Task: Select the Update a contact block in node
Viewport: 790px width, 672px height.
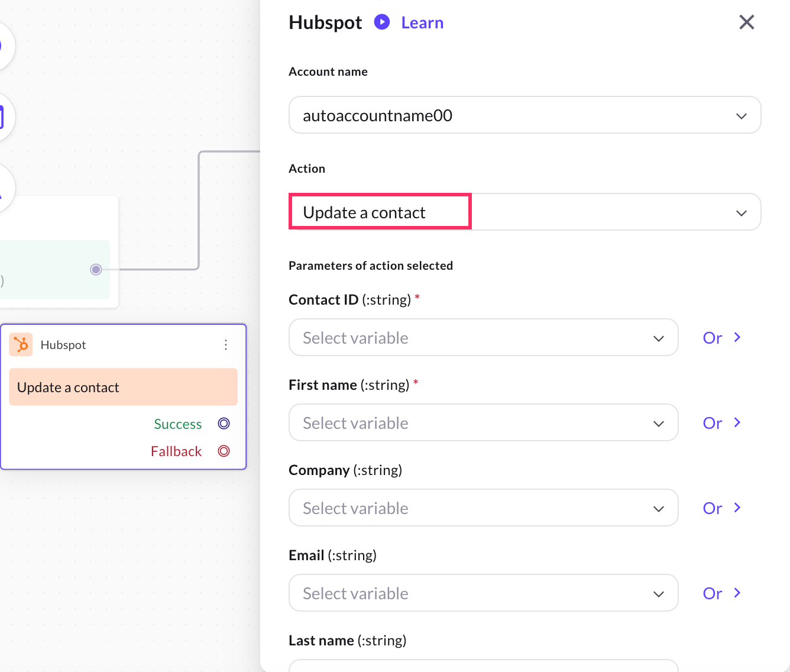Action: (123, 387)
